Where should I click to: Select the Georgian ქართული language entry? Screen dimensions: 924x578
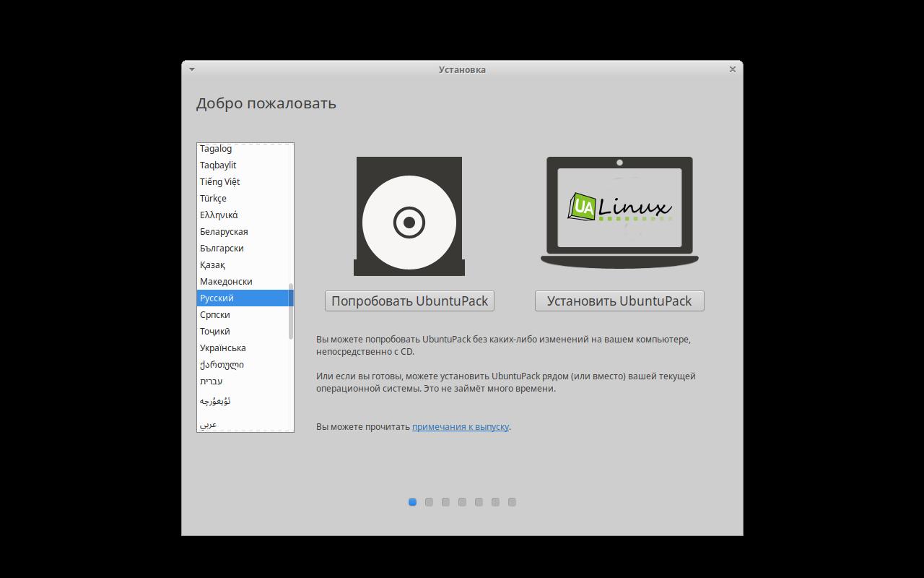(x=243, y=365)
